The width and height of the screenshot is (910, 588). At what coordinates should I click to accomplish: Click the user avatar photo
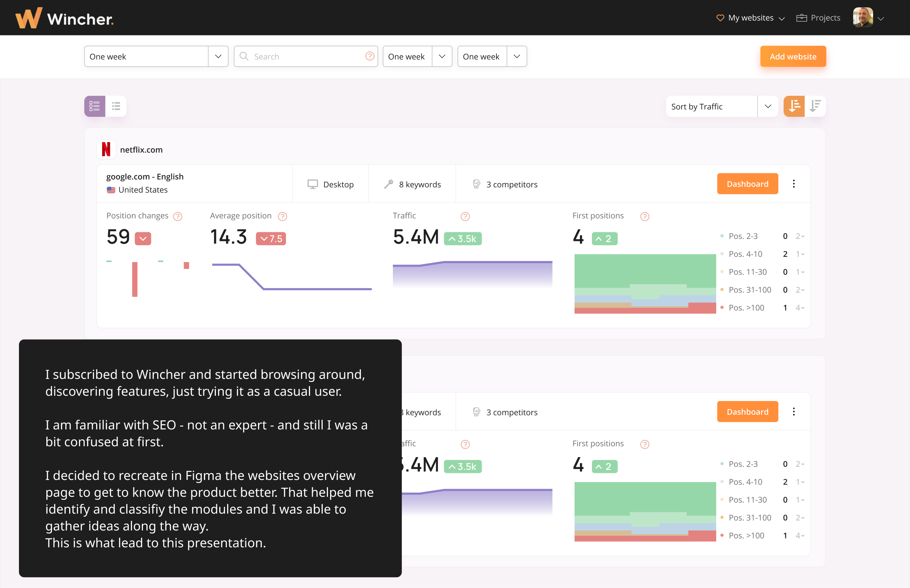(863, 18)
